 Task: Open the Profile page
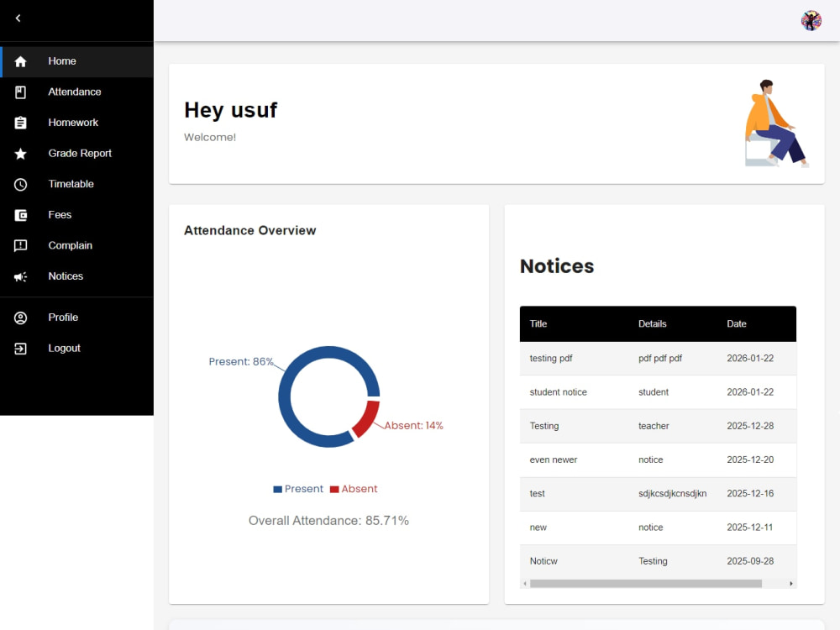click(x=77, y=318)
